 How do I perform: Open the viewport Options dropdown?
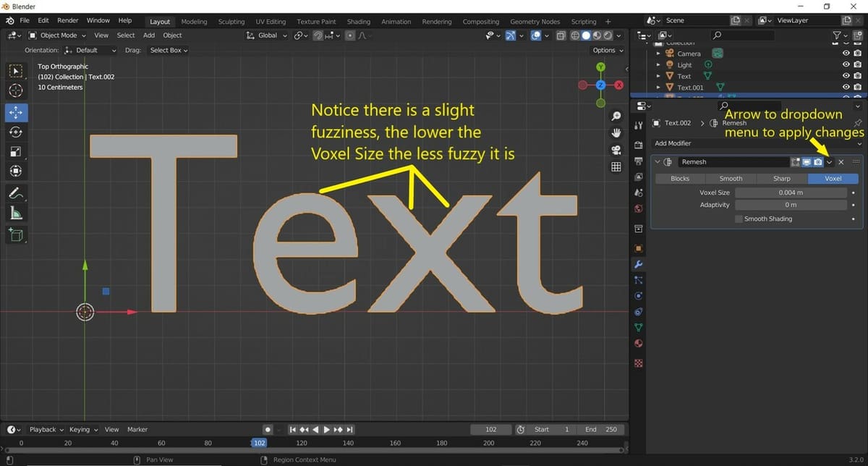pos(608,50)
